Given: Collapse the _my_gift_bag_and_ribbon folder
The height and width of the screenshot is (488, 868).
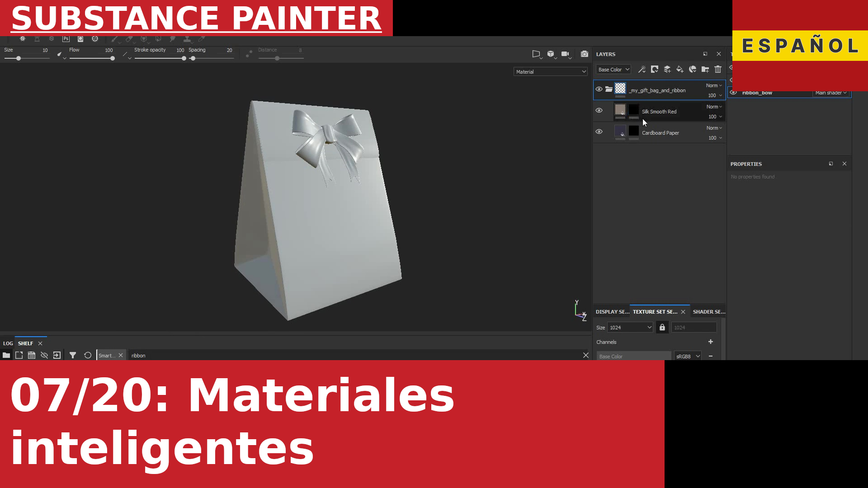Looking at the screenshot, I should 609,89.
